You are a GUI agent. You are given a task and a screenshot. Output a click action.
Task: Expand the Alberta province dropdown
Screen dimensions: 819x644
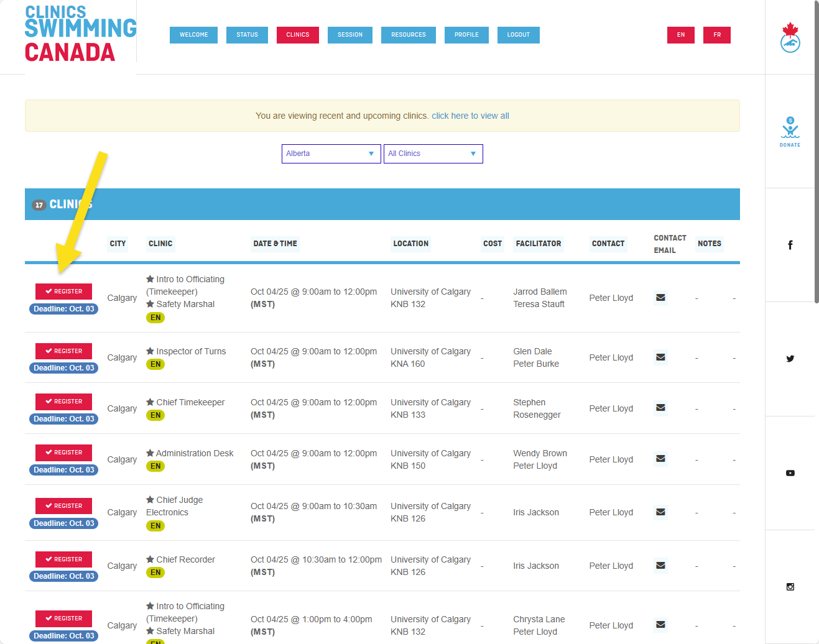tap(331, 154)
